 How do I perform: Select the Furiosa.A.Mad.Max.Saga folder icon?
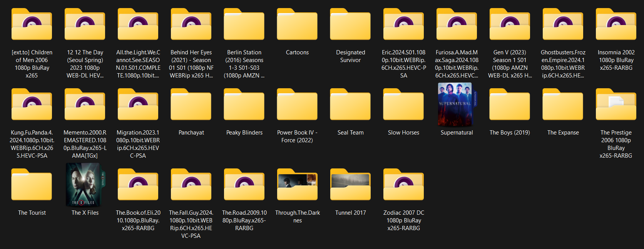coord(457,24)
